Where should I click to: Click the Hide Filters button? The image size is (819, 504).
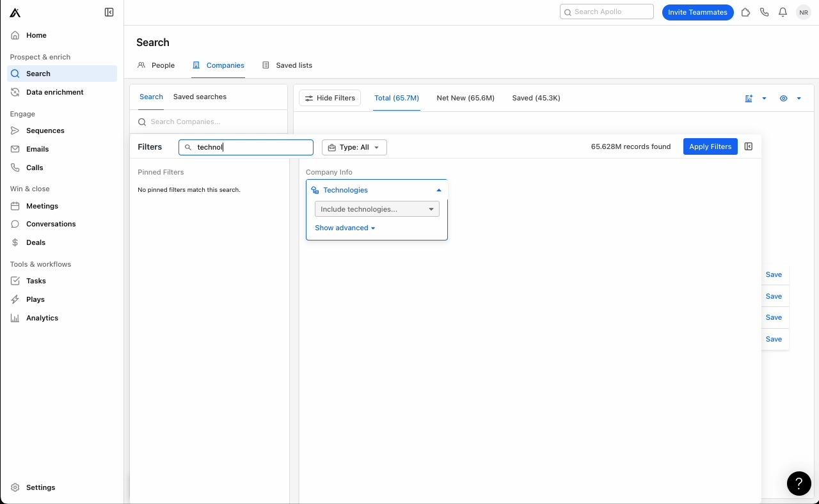tap(330, 98)
